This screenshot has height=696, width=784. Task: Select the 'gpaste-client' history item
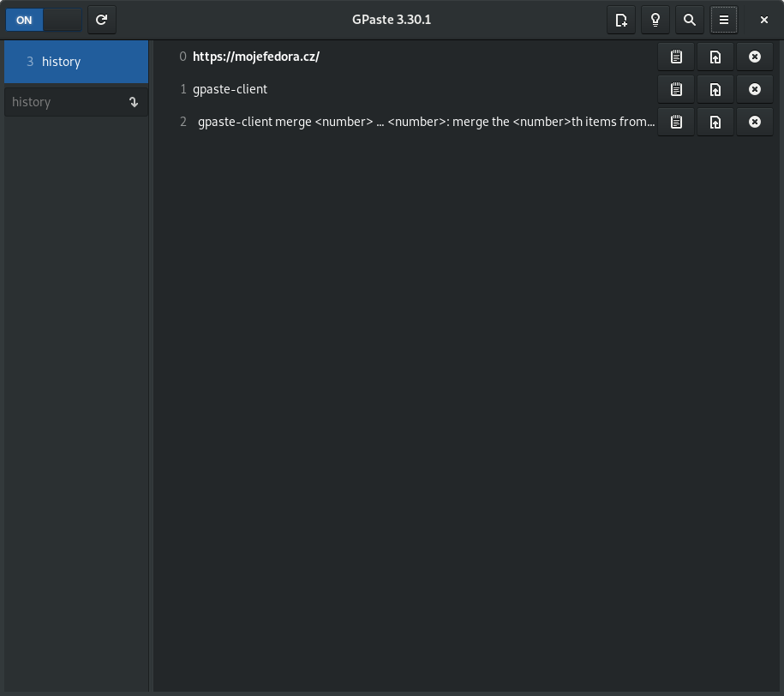click(230, 89)
